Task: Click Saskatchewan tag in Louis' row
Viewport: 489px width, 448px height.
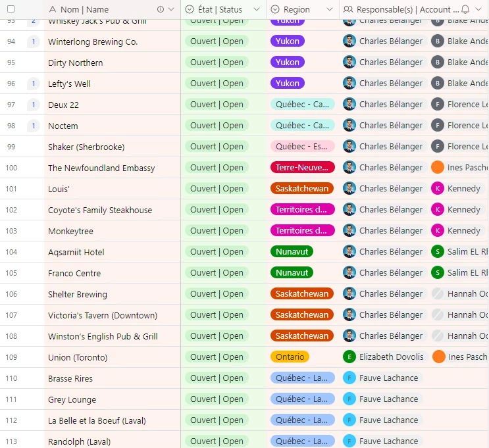Action: click(x=301, y=188)
